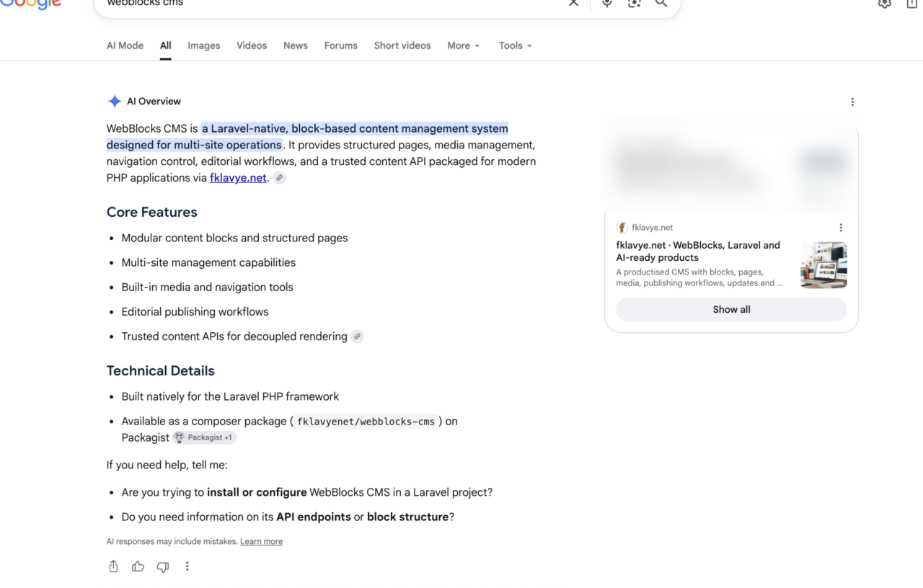The image size is (923, 588).
Task: Click the fklavye.net favicon in source card
Action: 622,228
